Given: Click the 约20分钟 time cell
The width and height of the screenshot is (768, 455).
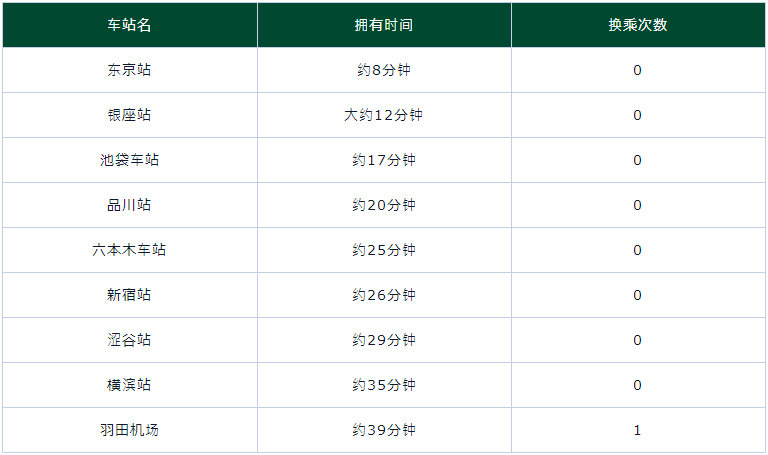Looking at the screenshot, I should (384, 205).
